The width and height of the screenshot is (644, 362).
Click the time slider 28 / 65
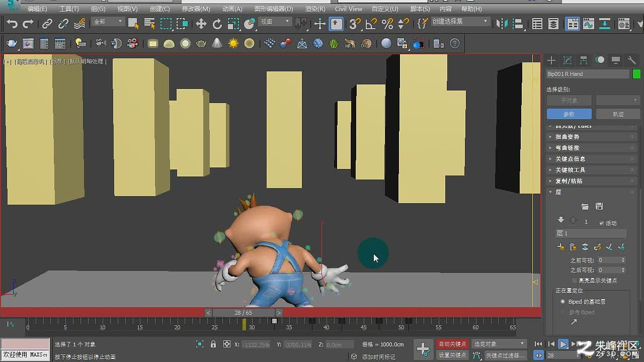pos(244,313)
